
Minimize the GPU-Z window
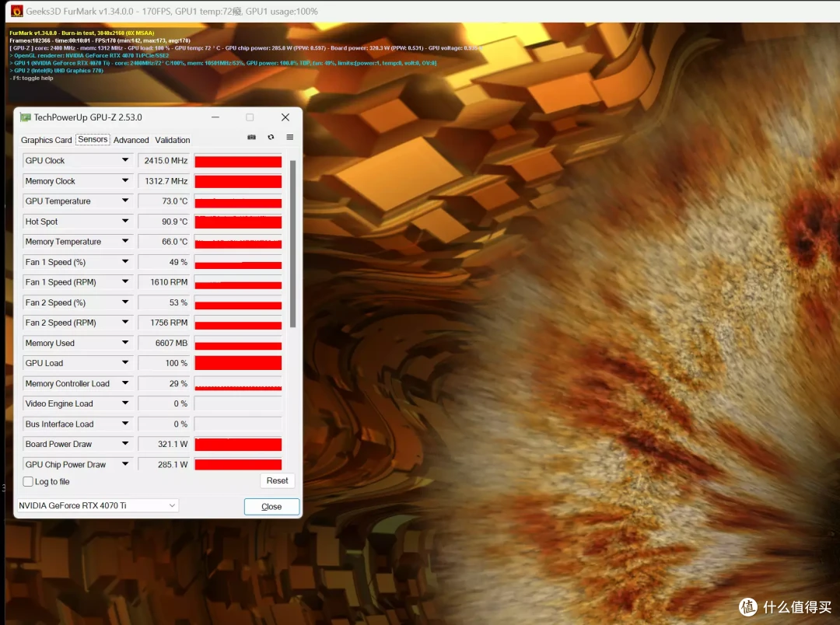pos(215,117)
